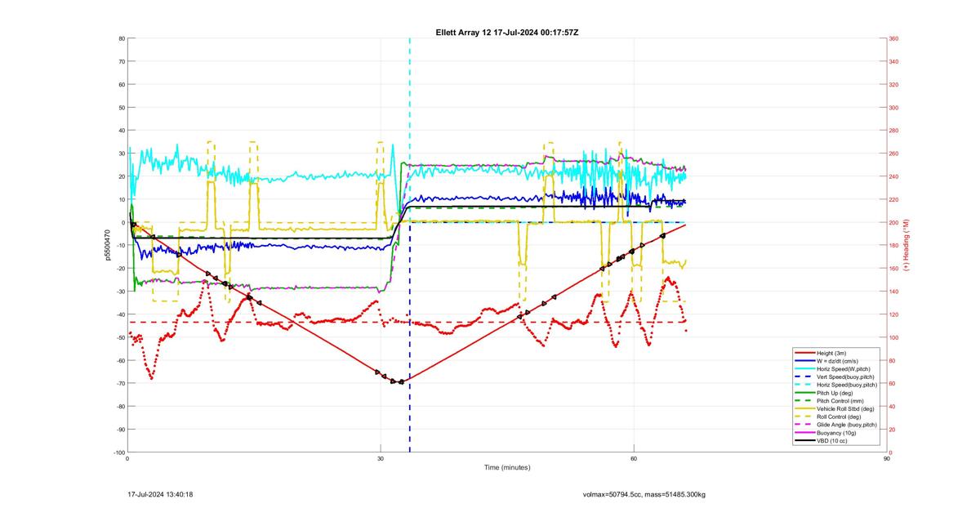
Task: Click the x-axis tick label '60'
Action: click(x=634, y=459)
